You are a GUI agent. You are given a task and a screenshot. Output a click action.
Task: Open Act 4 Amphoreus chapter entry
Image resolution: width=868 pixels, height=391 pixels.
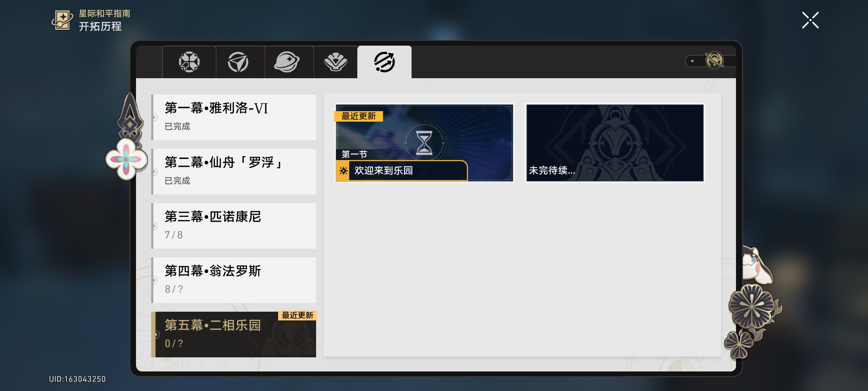(x=234, y=280)
